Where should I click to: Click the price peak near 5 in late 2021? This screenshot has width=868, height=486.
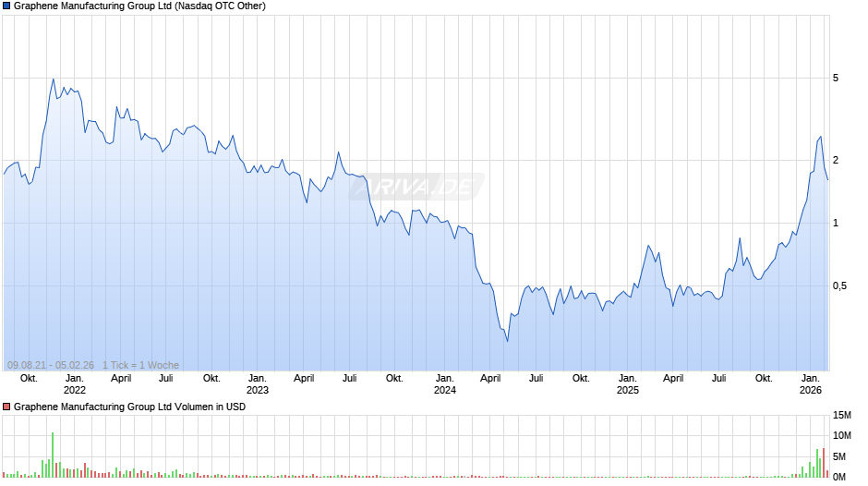(x=54, y=79)
